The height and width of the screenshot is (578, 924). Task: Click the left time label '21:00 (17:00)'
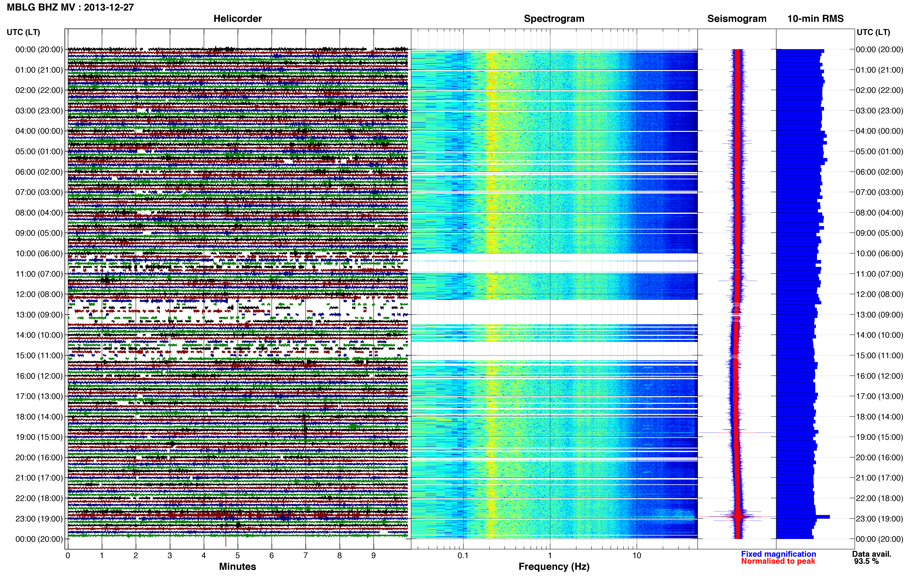pyautogui.click(x=39, y=478)
